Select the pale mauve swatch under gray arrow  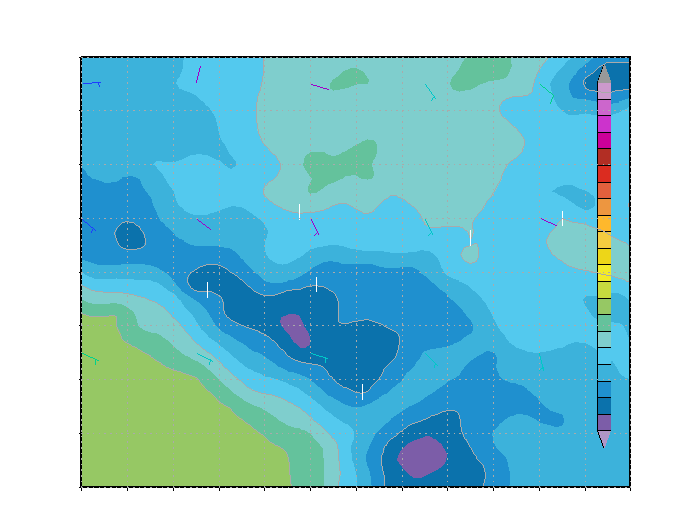[x=604, y=91]
